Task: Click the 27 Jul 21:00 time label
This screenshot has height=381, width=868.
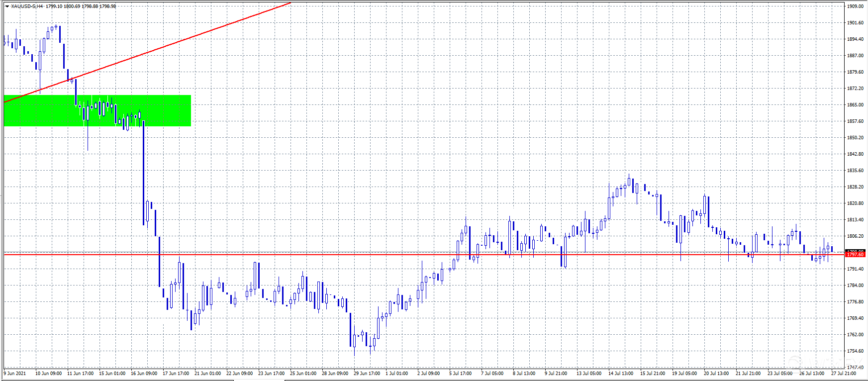Action: (x=844, y=374)
